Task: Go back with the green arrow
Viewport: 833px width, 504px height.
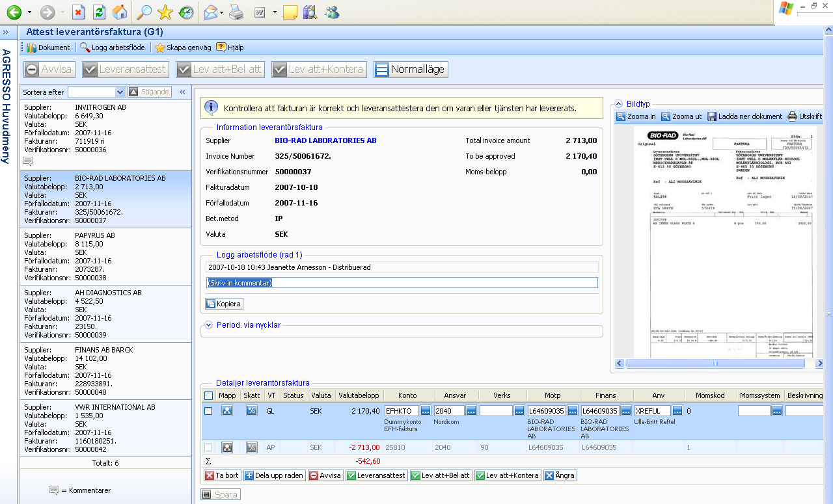Action: (14, 12)
